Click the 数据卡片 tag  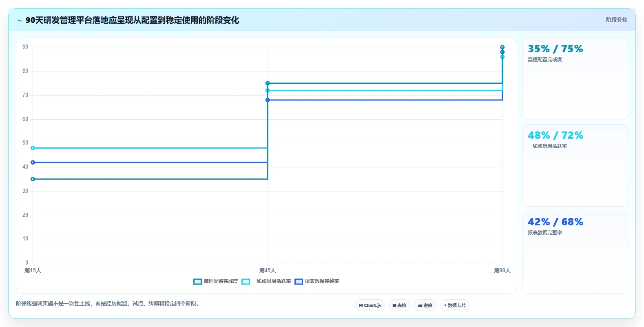coord(455,305)
